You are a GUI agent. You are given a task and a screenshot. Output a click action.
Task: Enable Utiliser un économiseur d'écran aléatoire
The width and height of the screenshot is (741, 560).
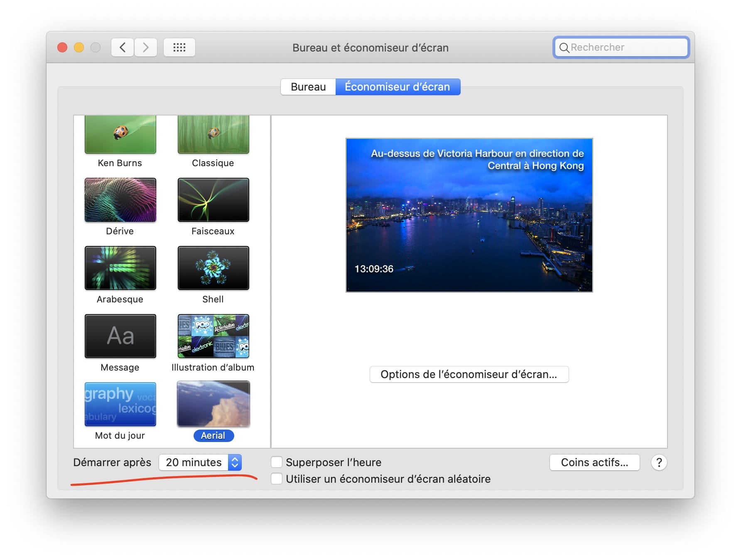click(277, 479)
